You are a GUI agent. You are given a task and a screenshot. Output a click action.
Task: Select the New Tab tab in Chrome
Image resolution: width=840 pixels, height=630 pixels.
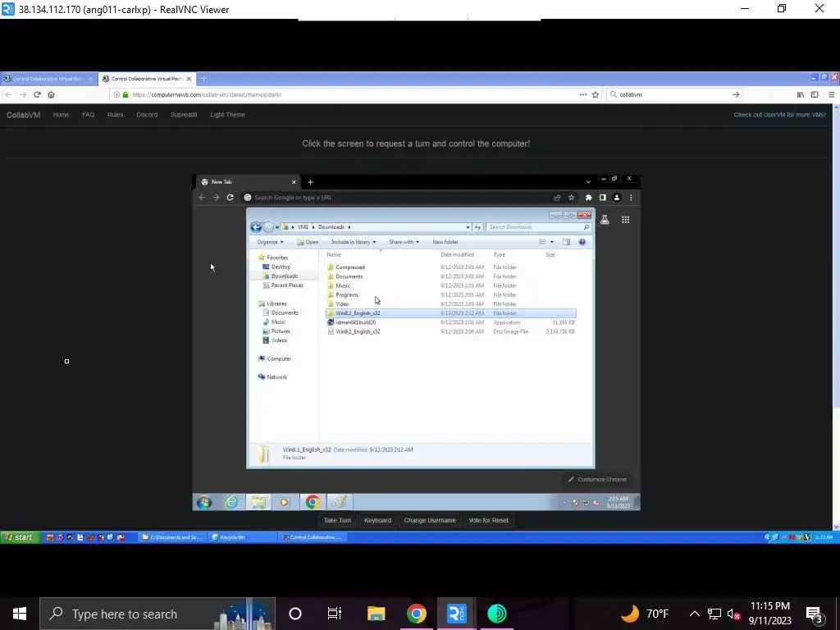coord(248,182)
